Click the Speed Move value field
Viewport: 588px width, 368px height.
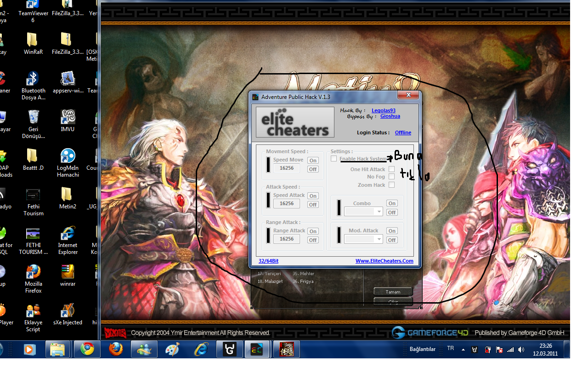tap(287, 168)
